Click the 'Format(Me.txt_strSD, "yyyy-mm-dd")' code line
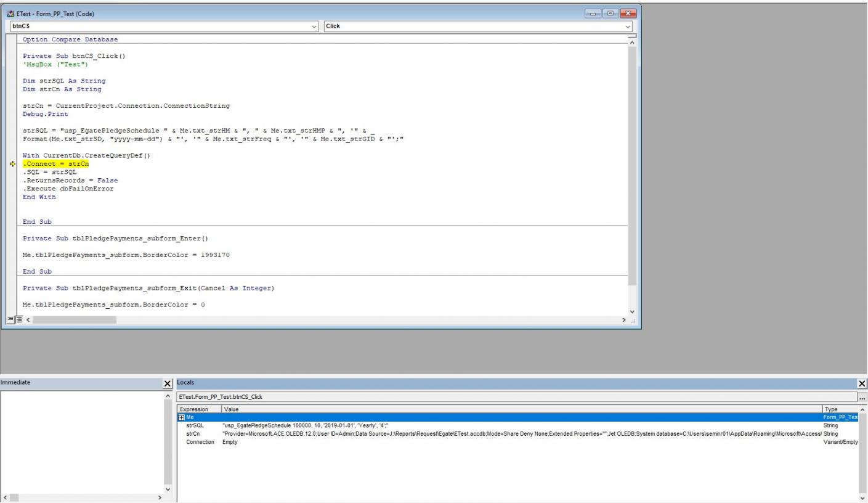 click(213, 139)
